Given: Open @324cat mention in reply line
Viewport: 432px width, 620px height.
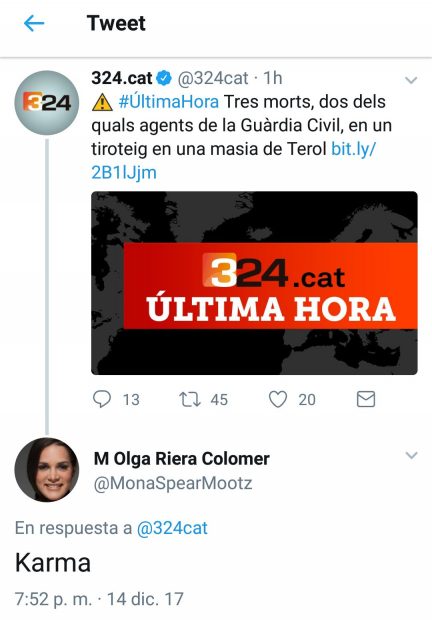Looking at the screenshot, I should tap(172, 528).
